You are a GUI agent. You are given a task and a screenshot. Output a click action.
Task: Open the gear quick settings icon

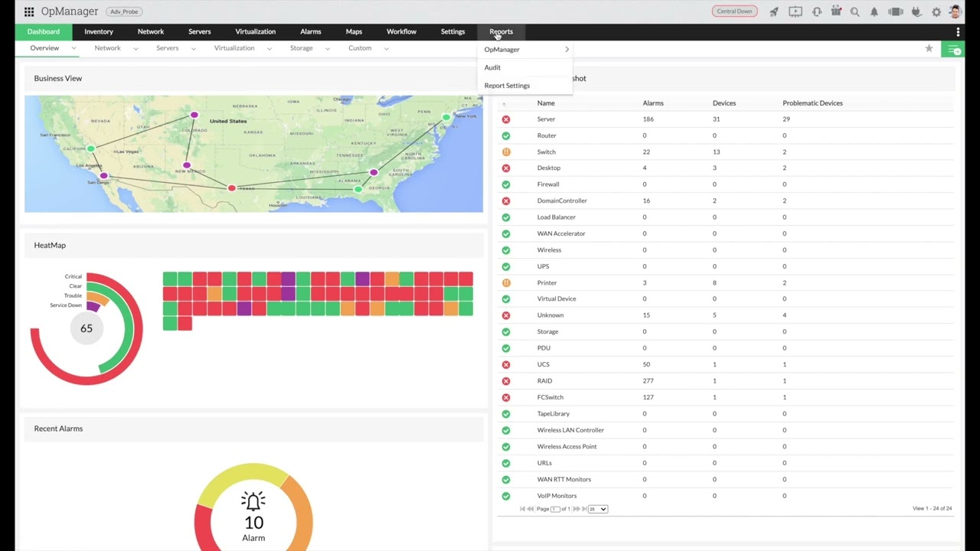click(x=936, y=11)
